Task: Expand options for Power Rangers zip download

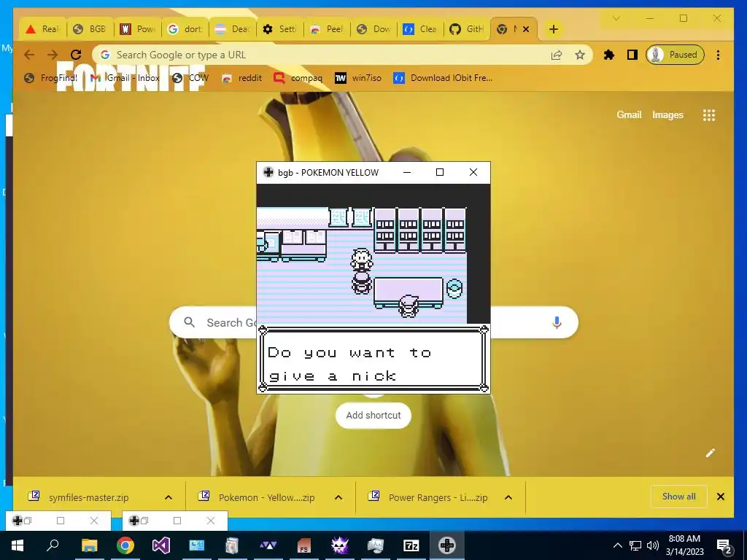Action: point(508,497)
